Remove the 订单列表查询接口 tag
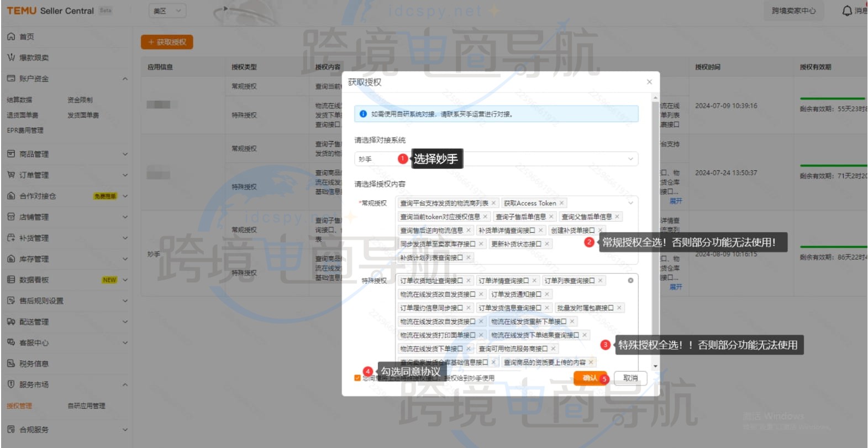 601,280
